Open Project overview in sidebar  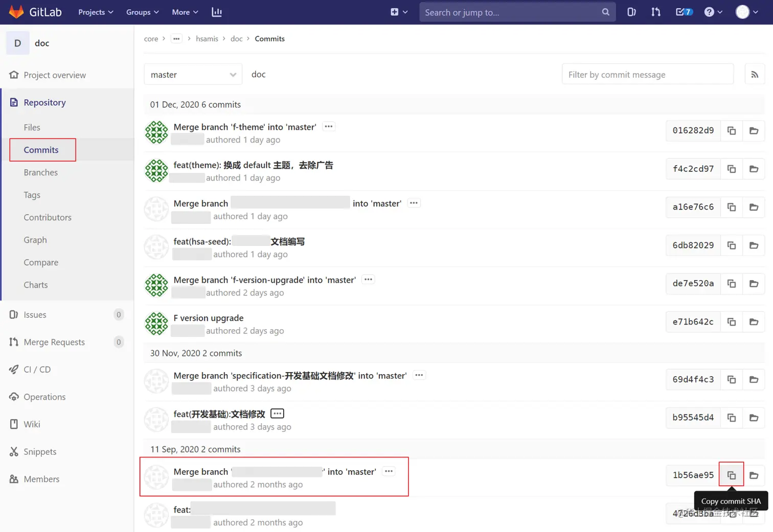point(55,75)
